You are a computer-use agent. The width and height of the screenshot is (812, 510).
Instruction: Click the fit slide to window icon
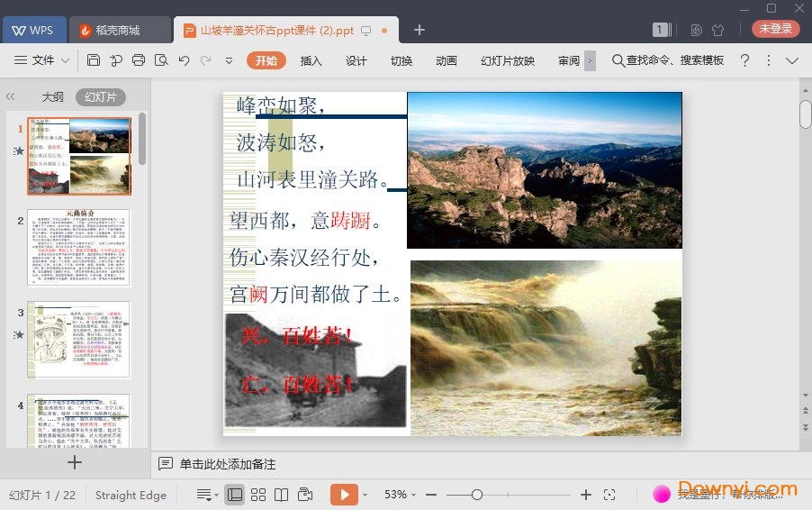609,495
